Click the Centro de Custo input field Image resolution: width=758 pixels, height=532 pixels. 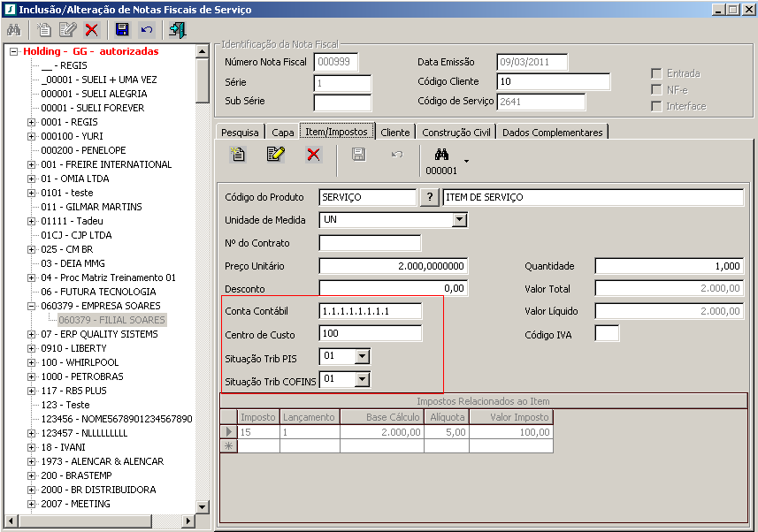point(370,334)
